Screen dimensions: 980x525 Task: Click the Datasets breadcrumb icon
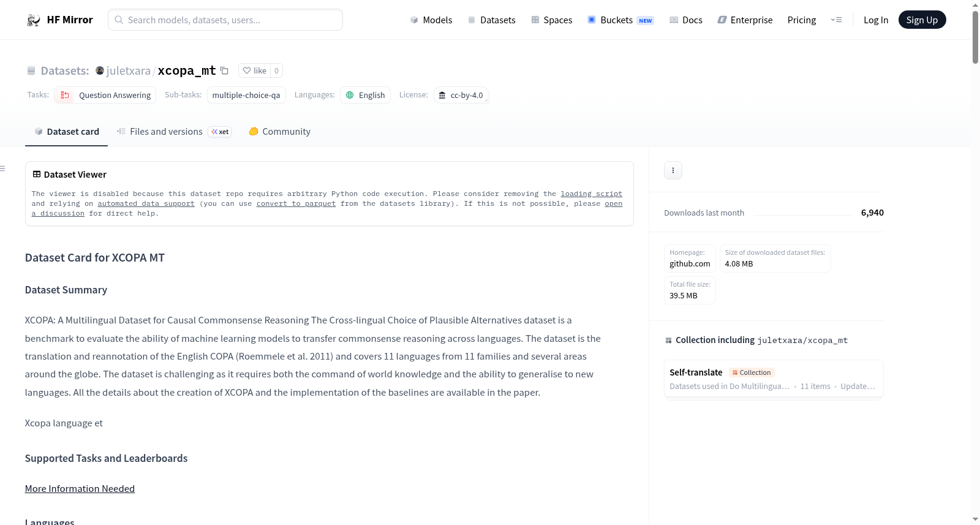tap(31, 70)
